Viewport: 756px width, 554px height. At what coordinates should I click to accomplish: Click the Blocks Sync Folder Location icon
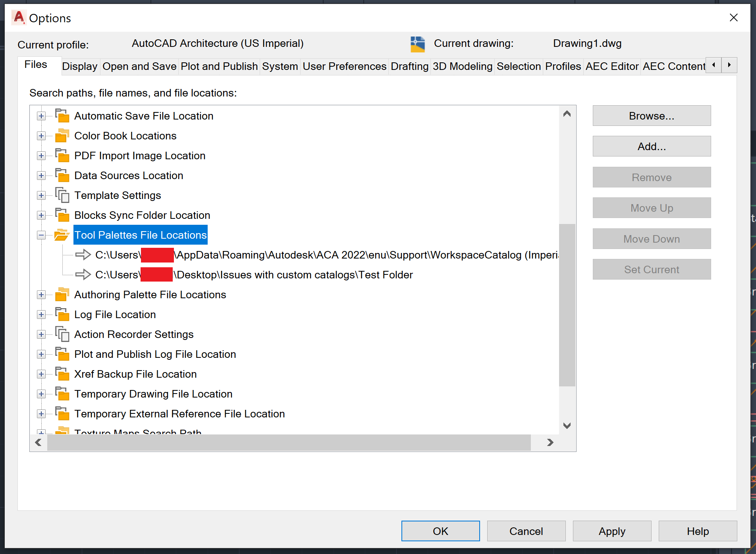pyautogui.click(x=62, y=215)
